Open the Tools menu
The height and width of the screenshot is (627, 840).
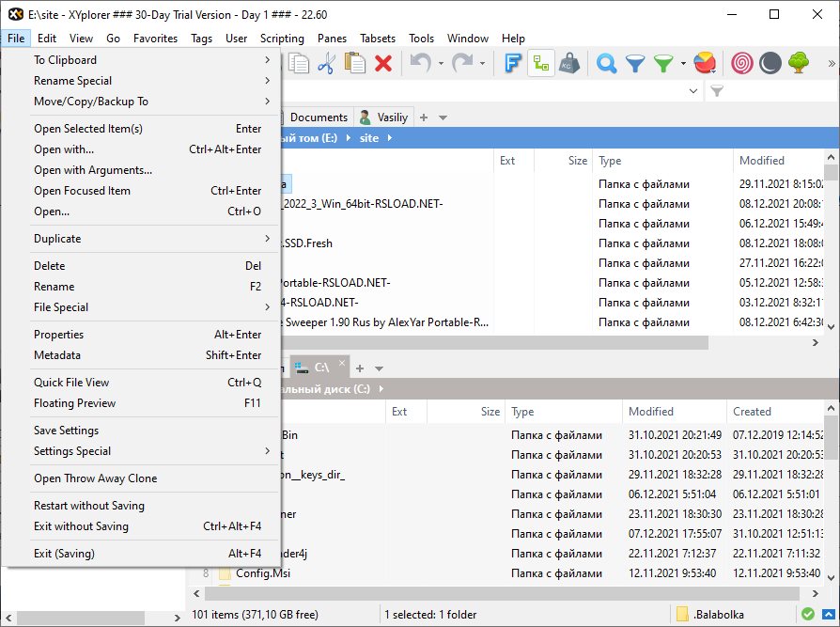point(421,39)
